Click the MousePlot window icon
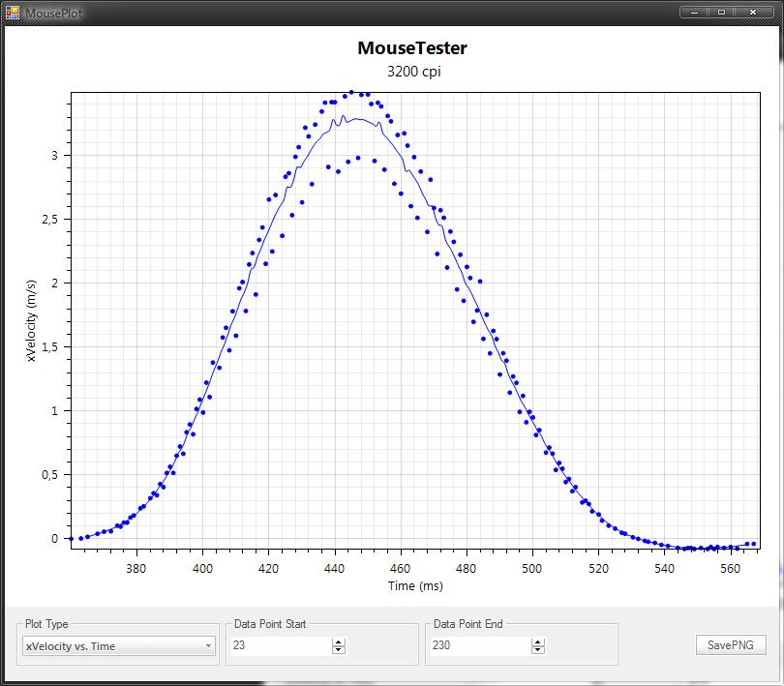Image resolution: width=784 pixels, height=686 pixels. pyautogui.click(x=12, y=12)
